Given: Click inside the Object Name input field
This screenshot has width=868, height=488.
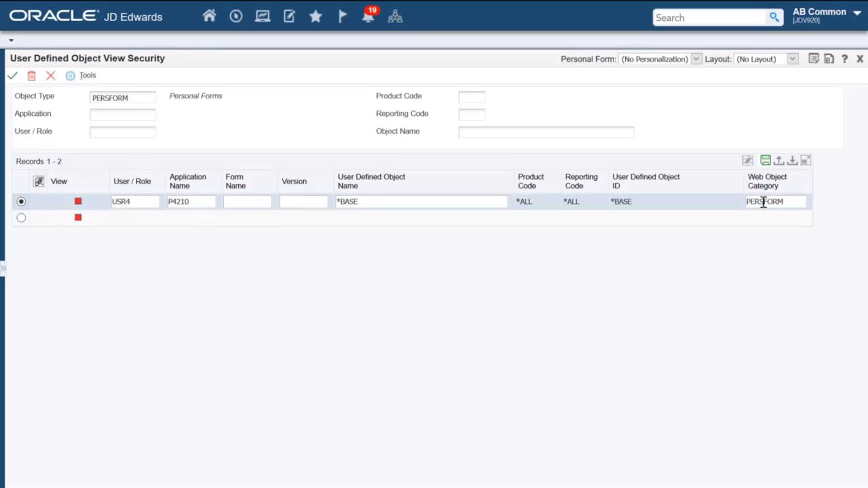Looking at the screenshot, I should click(546, 132).
